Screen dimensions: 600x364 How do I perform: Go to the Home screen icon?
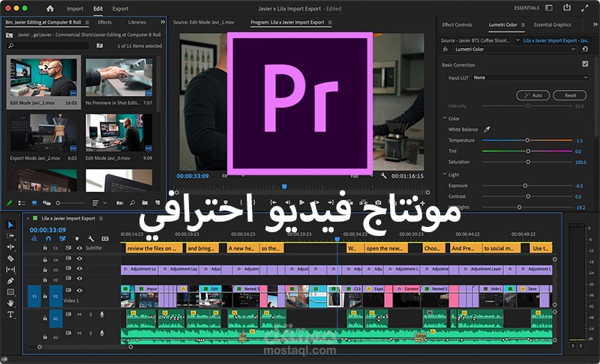(x=50, y=8)
